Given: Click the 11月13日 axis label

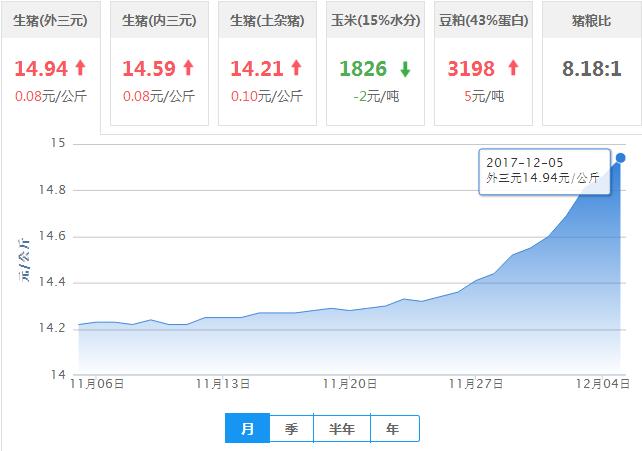Looking at the screenshot, I should (223, 384).
